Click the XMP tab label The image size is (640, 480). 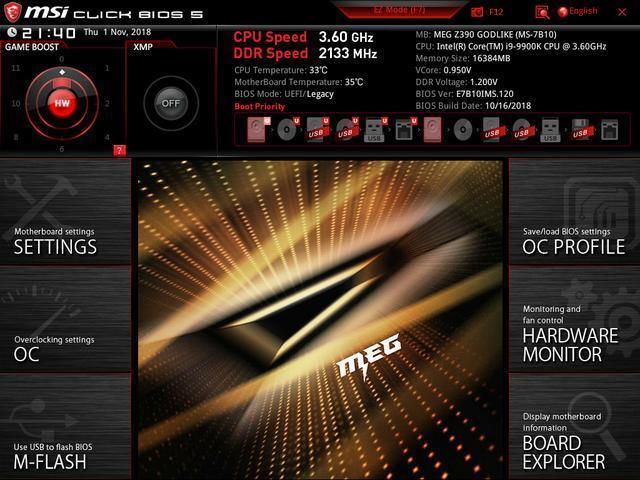coord(143,47)
